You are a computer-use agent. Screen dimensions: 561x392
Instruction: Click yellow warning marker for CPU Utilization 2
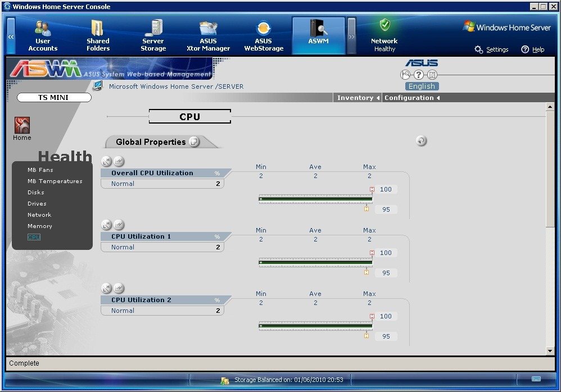pos(367,336)
